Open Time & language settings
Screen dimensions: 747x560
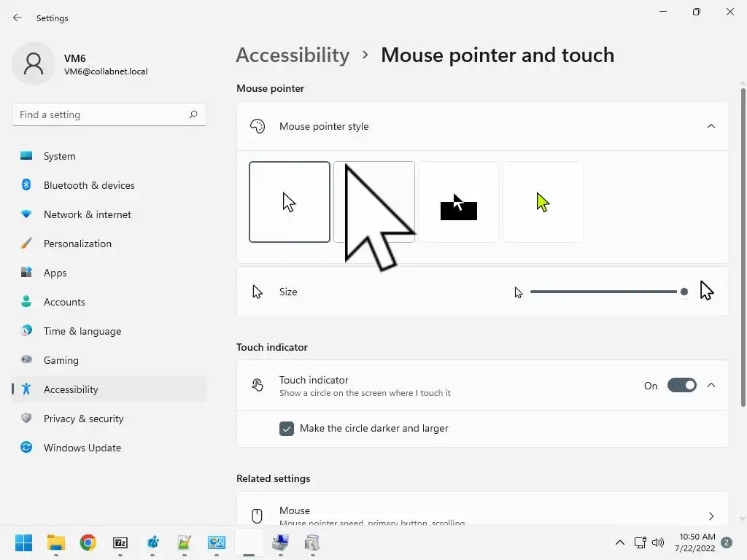tap(109, 331)
